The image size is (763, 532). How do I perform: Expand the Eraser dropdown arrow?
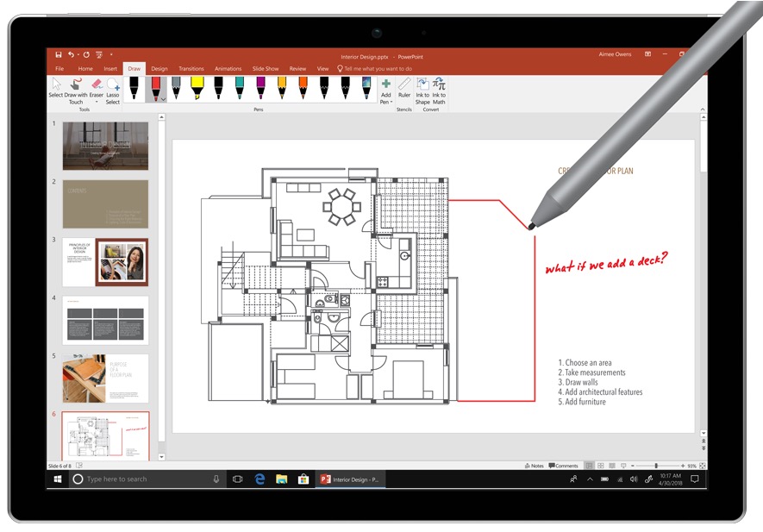pos(97,102)
